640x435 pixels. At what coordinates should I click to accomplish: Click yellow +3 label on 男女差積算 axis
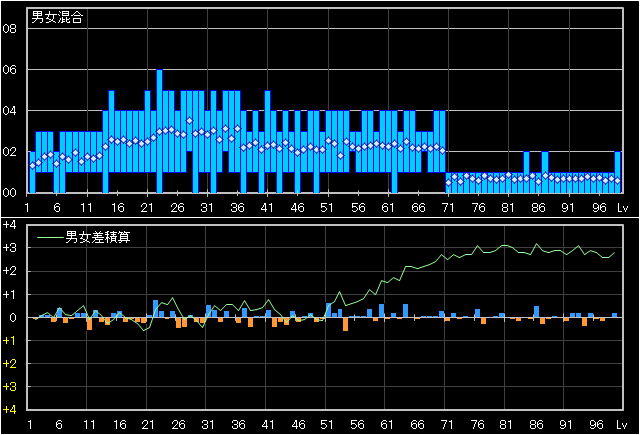(9, 386)
